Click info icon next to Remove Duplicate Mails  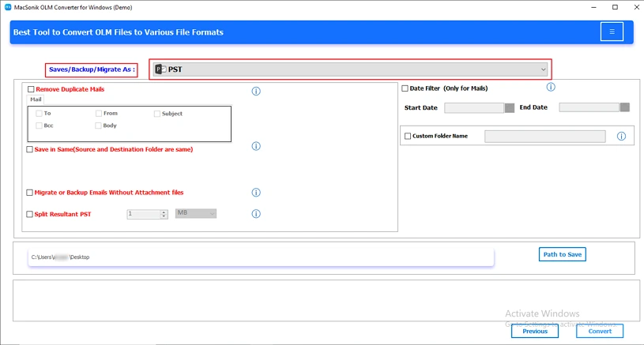[256, 91]
